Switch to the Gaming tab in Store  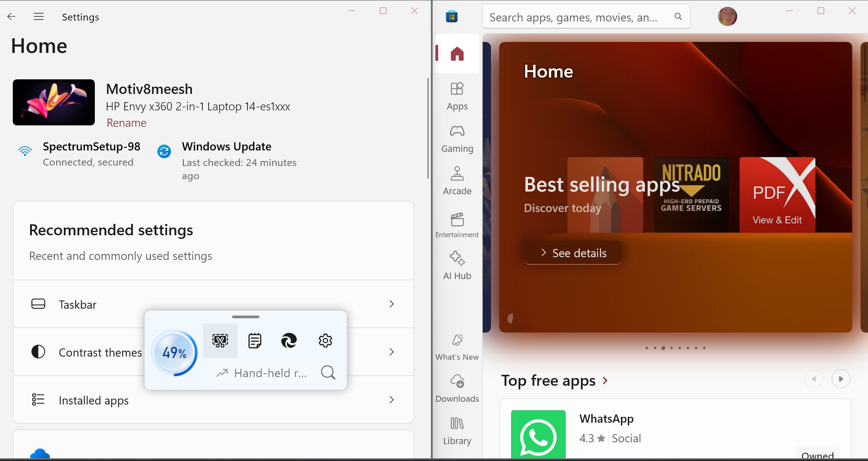point(457,139)
